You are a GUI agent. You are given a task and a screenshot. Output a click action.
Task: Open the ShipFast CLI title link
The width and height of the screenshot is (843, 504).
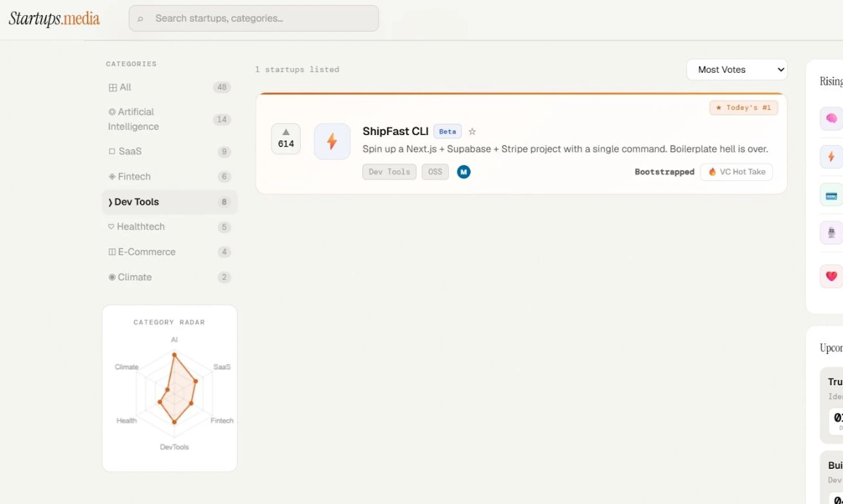[395, 131]
